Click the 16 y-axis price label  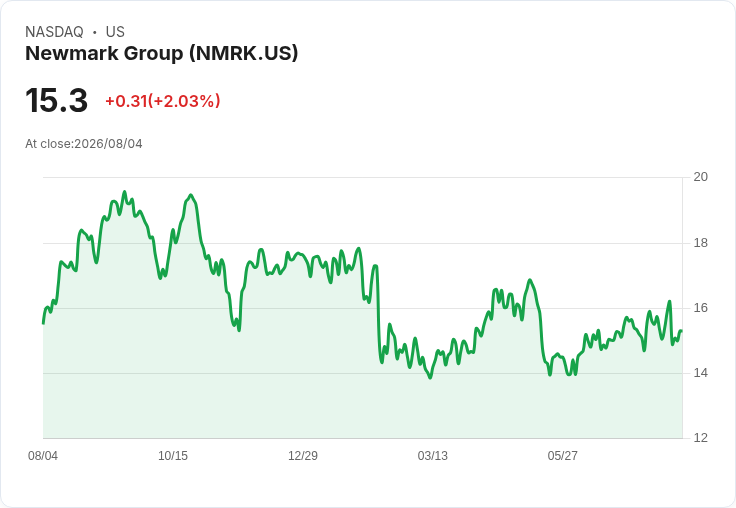point(701,308)
